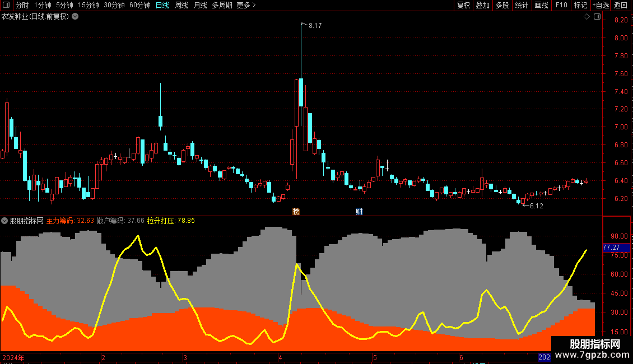Open the 多周期 multi-period view

point(222,5)
